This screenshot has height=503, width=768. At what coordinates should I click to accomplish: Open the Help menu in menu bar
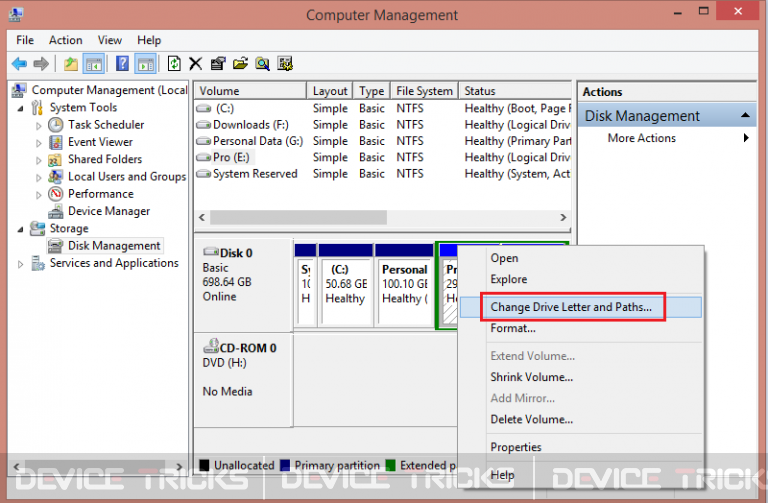[149, 40]
